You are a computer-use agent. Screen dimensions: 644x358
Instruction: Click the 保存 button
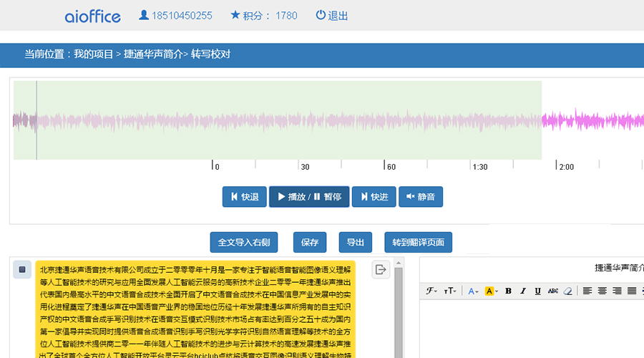[x=309, y=242]
